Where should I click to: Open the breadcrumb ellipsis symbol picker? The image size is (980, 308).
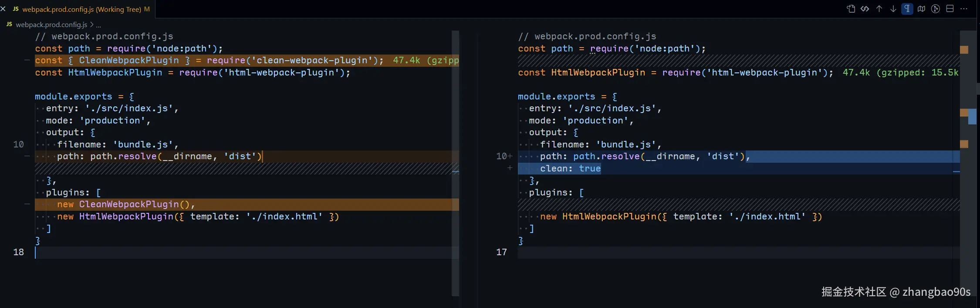98,25
